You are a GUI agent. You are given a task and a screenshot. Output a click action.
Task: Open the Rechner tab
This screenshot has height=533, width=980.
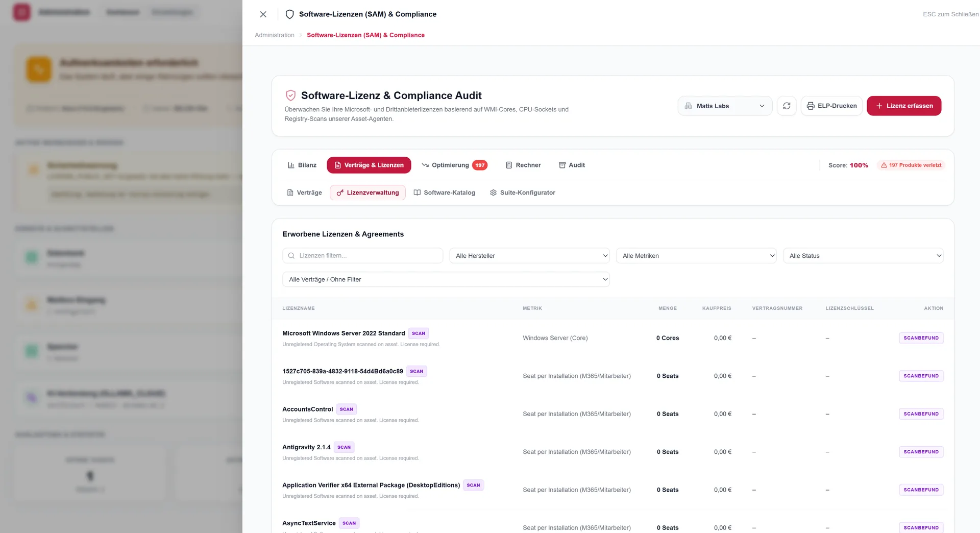click(x=523, y=165)
